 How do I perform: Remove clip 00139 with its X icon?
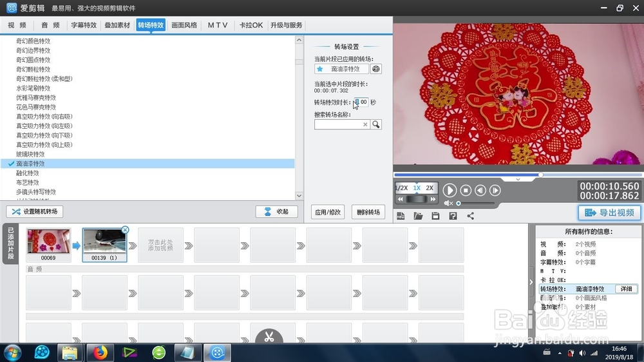tap(126, 230)
